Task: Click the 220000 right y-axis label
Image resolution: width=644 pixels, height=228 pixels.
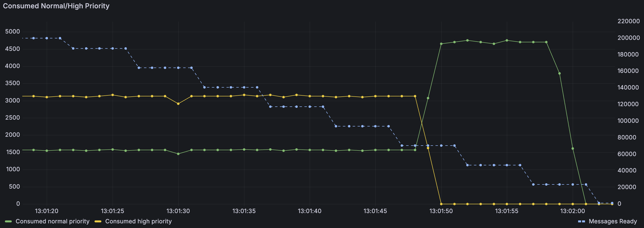Action: pyautogui.click(x=629, y=21)
